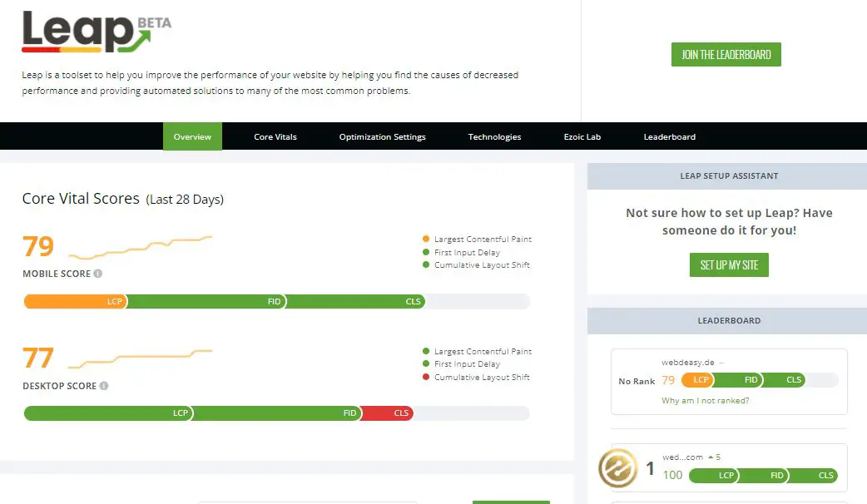The height and width of the screenshot is (504, 867).
Task: Switch to Optimization Settings tab
Action: pos(382,136)
